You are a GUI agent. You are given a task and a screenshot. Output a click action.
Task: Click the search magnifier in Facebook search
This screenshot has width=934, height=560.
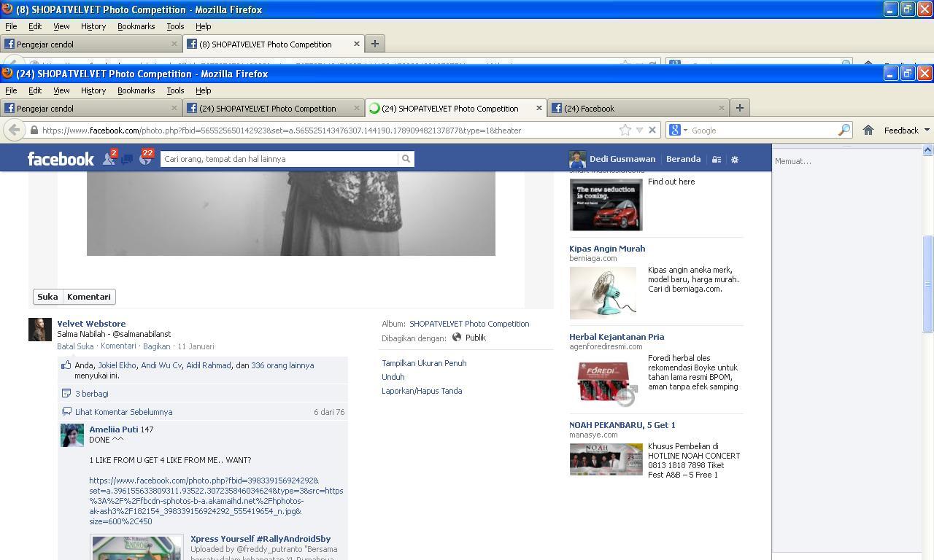pos(406,159)
